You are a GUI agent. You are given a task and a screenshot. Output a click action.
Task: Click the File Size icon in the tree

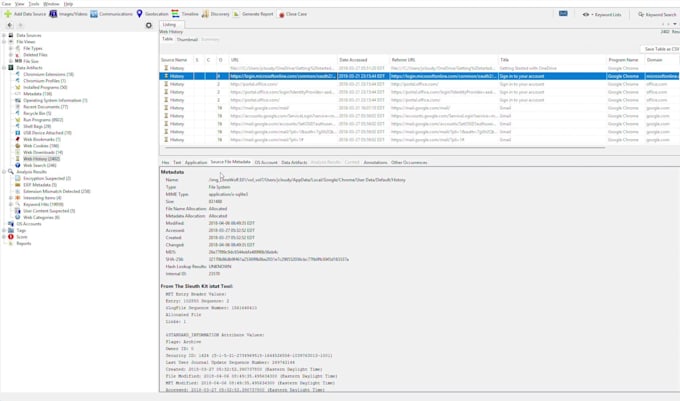(18, 61)
